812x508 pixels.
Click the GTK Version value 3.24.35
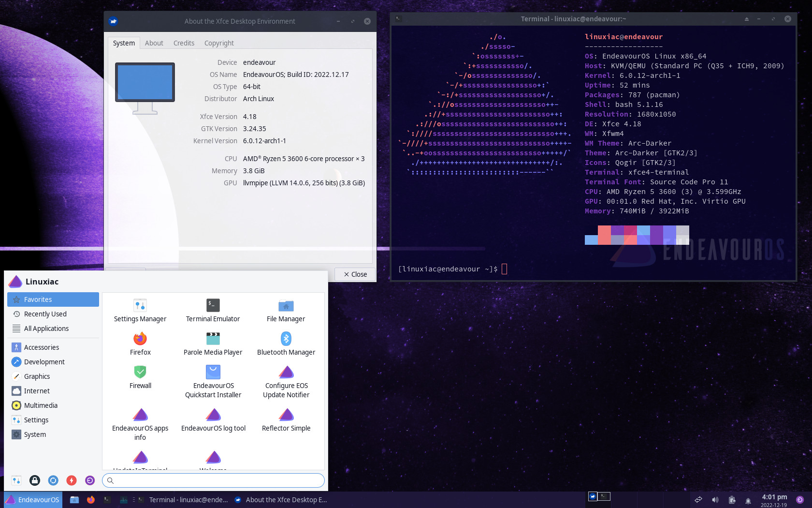tap(255, 129)
